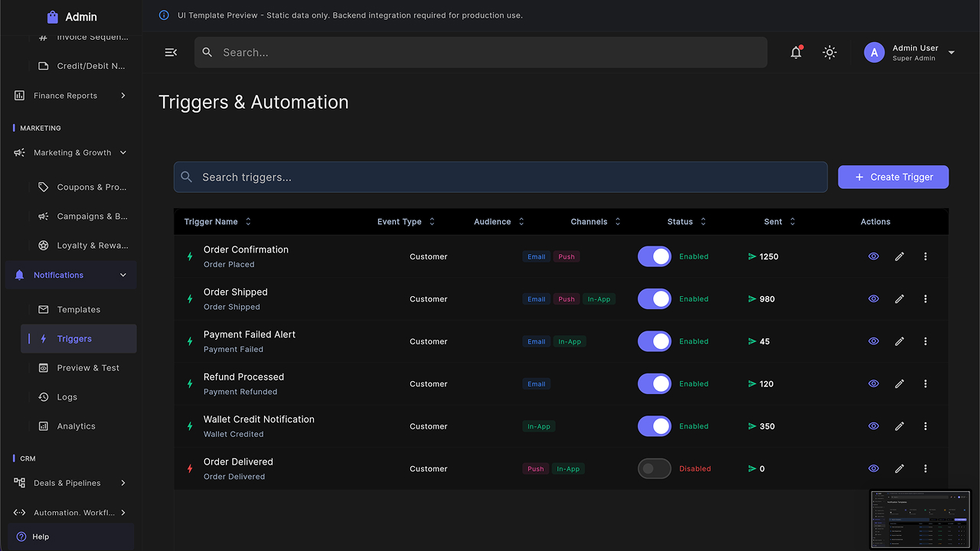
Task: Collapse the Marketing & Growth section
Action: click(x=70, y=152)
